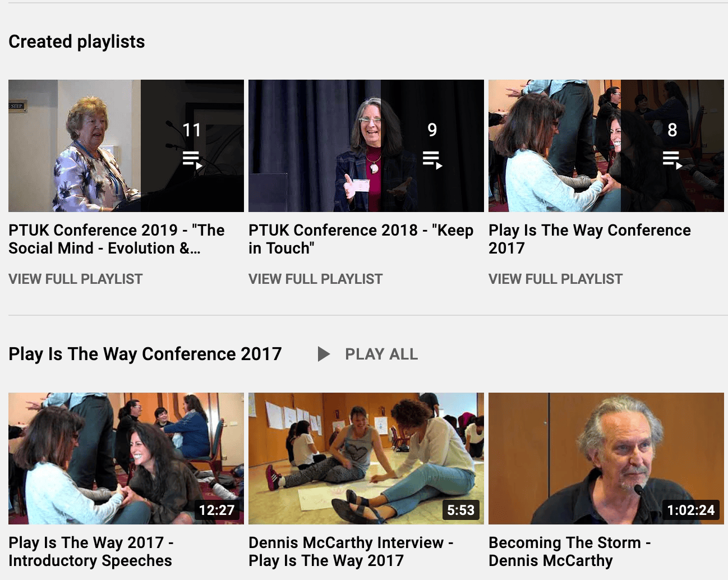Click playlist icon on PTUK Conference 2018 thumbnail
Screen dimensions: 728x580
click(x=432, y=160)
